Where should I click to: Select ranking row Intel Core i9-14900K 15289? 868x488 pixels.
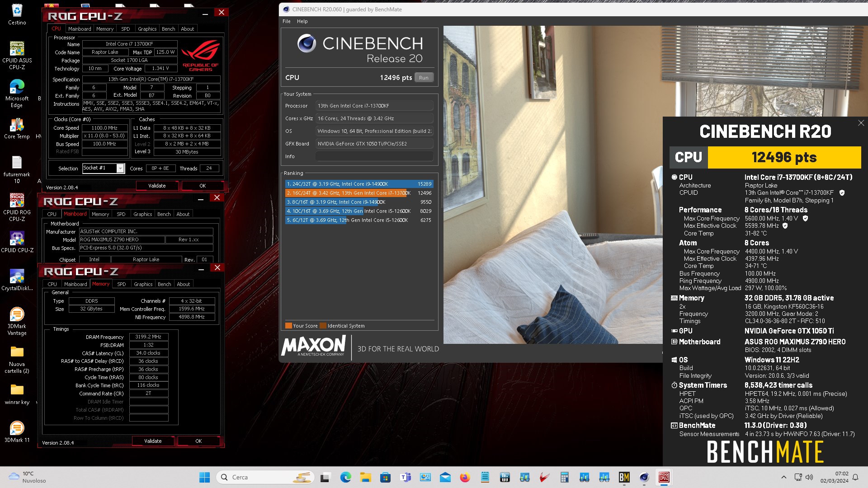[359, 184]
